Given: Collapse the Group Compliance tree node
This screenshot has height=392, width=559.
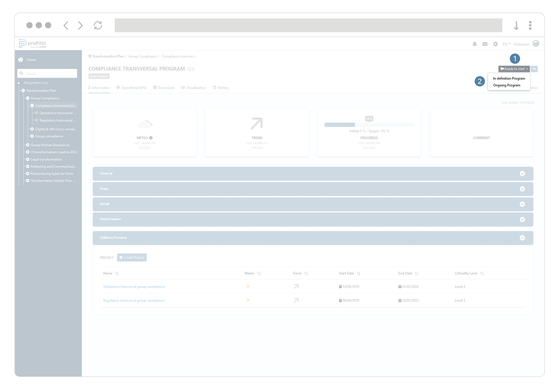Looking at the screenshot, I should [28, 98].
